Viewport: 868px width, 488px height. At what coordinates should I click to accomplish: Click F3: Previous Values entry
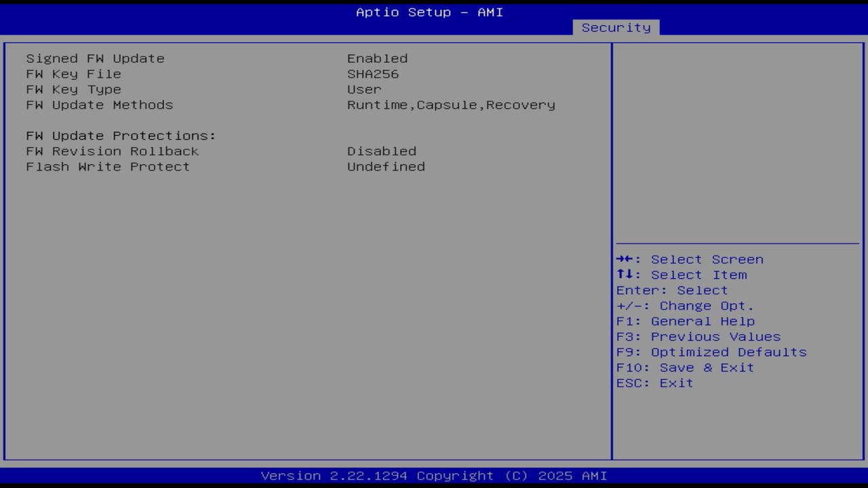pos(698,336)
